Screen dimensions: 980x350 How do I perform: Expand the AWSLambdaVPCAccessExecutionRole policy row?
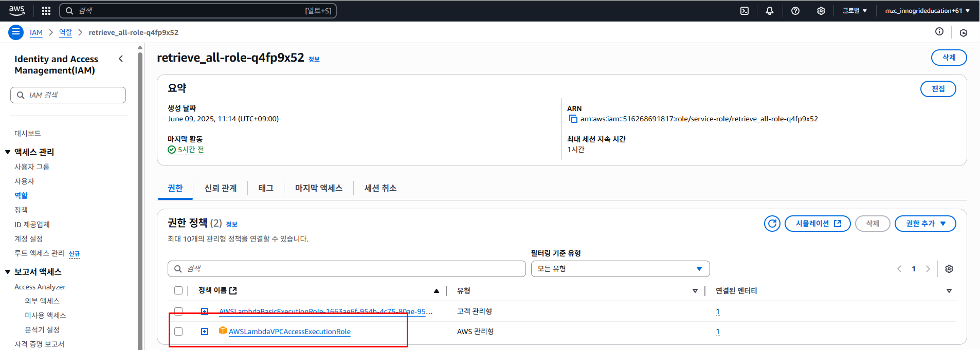[205, 331]
